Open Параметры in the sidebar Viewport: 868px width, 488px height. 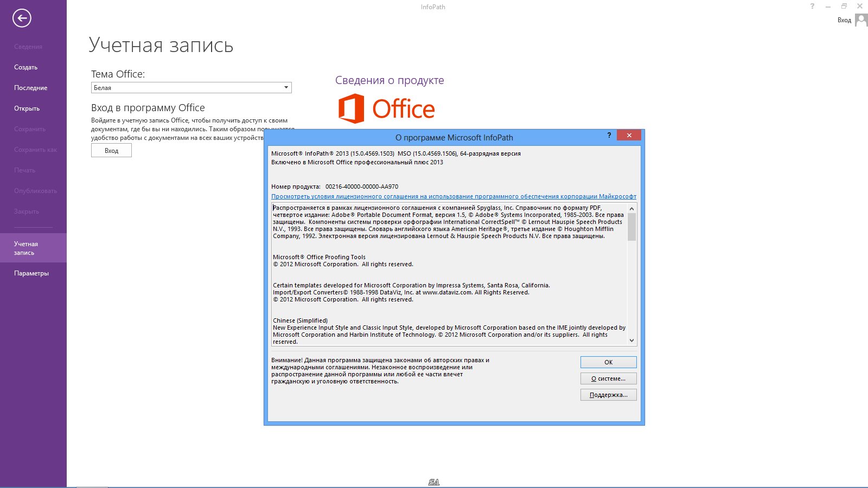coord(31,273)
